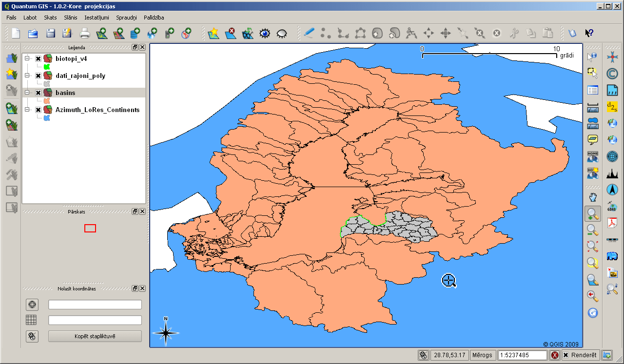The height and width of the screenshot is (364, 624).
Task: Toggle visibility of basins layer
Action: click(x=38, y=93)
